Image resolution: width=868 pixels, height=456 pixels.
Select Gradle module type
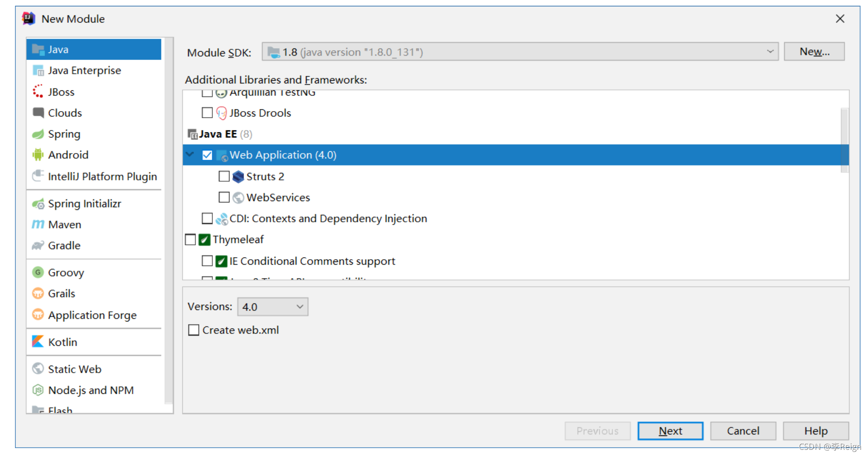(x=94, y=246)
